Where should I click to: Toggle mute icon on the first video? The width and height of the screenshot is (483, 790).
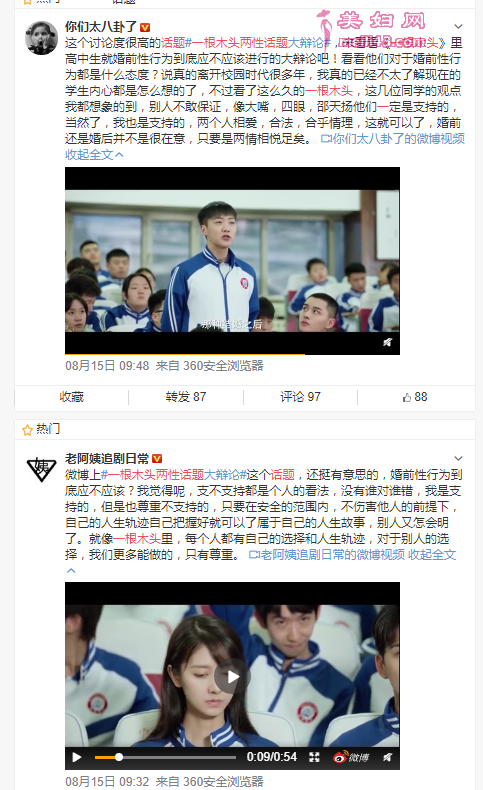tap(387, 343)
